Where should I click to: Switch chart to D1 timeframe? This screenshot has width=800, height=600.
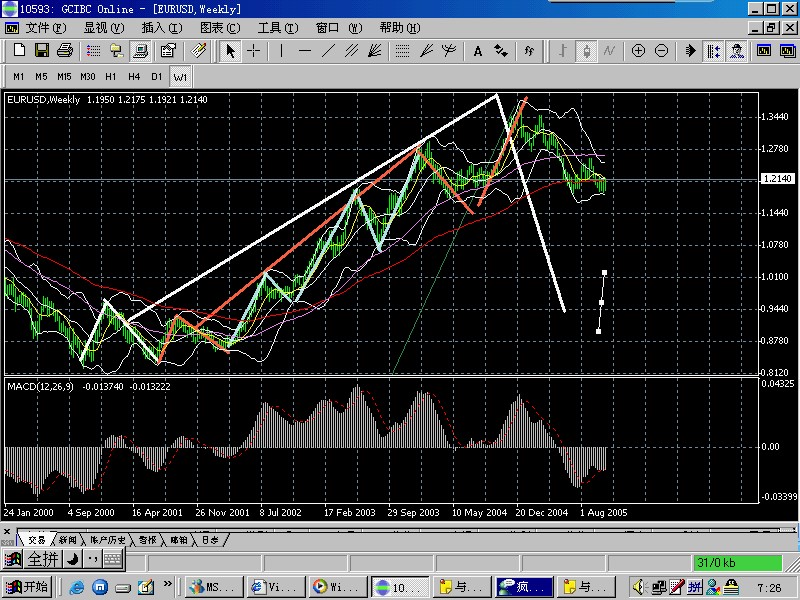coord(157,77)
